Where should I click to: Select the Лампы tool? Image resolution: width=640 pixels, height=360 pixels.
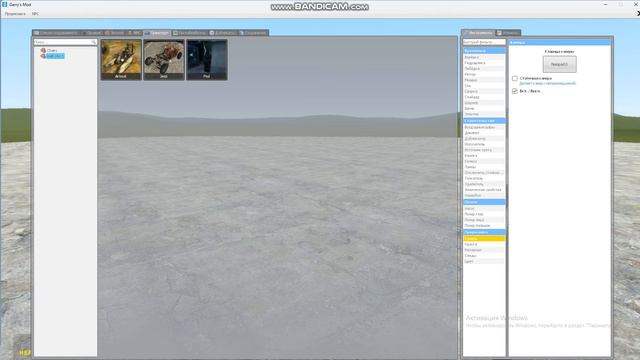[484, 167]
